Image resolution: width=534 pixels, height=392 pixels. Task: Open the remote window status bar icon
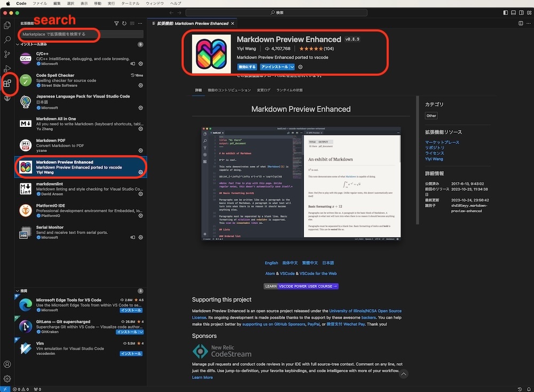(x=5, y=389)
